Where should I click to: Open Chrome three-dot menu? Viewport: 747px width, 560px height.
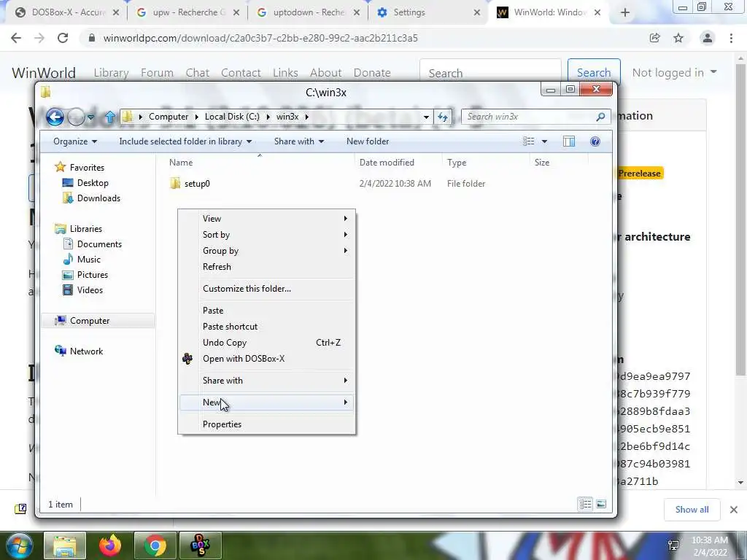pos(731,38)
